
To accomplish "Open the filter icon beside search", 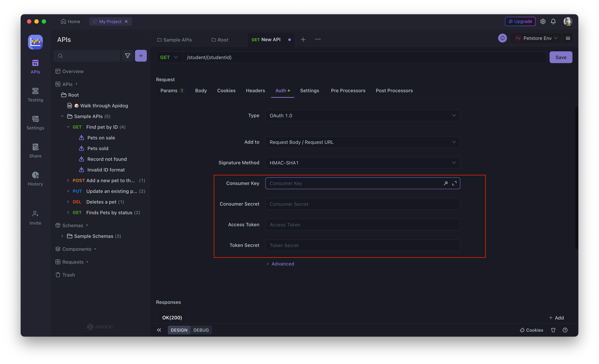I will pos(128,56).
